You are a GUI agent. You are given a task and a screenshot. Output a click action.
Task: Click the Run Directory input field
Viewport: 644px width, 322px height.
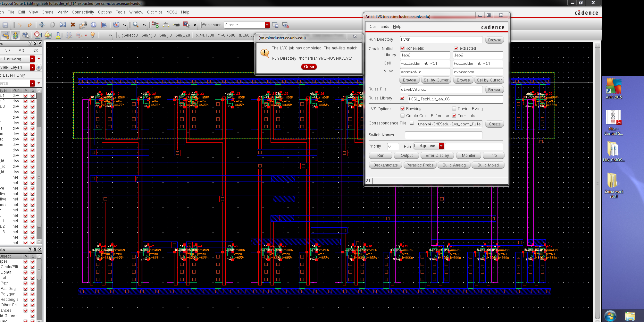click(x=441, y=39)
